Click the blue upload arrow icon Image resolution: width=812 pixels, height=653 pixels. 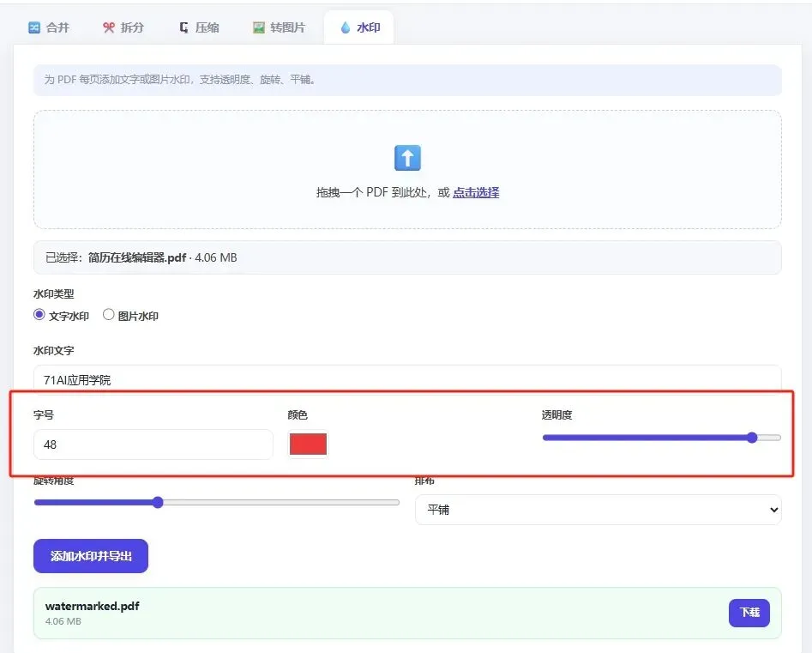click(x=407, y=158)
